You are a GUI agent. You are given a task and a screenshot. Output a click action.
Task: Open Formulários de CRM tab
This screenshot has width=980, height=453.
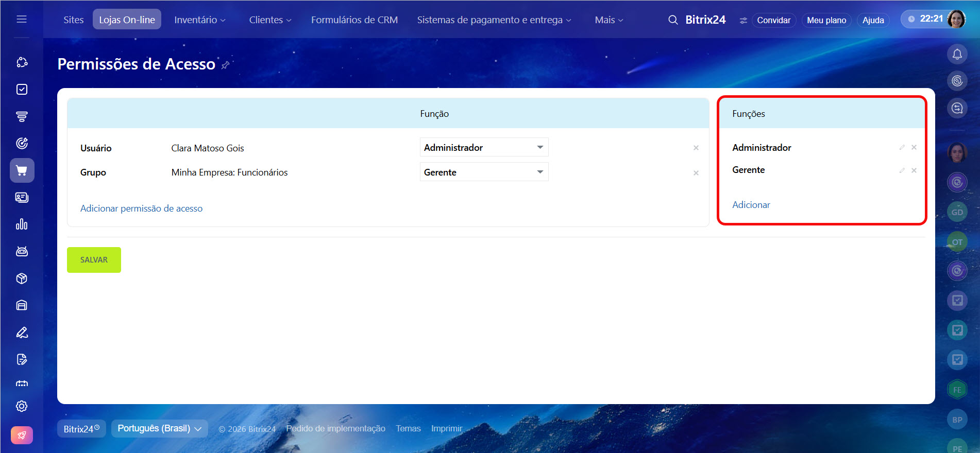tap(354, 20)
